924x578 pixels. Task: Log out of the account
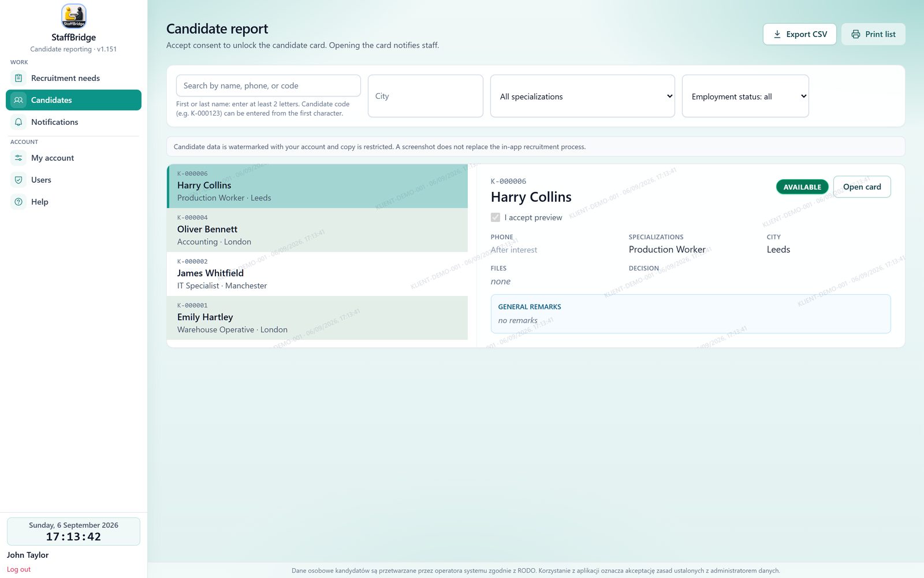pos(18,569)
